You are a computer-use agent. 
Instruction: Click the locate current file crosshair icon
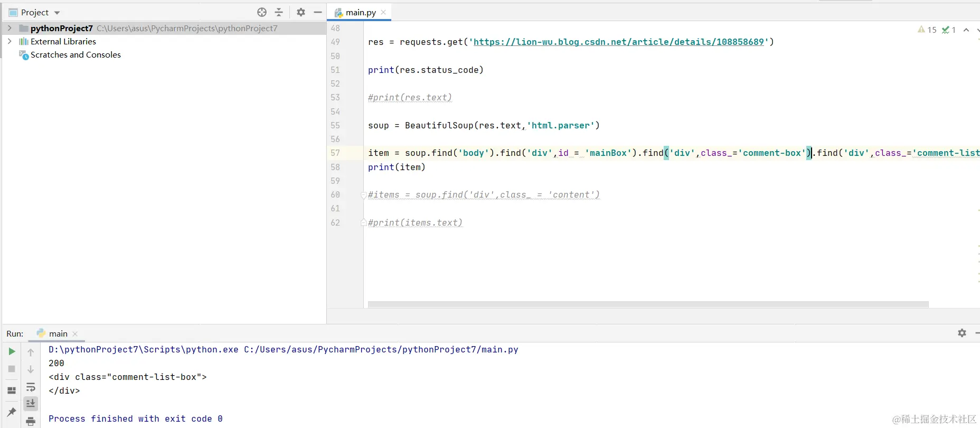[x=262, y=12]
